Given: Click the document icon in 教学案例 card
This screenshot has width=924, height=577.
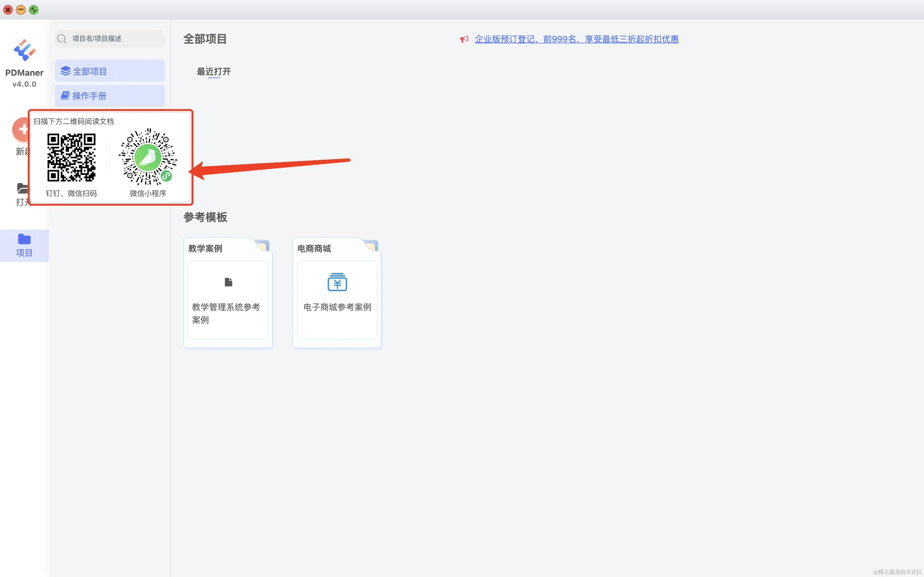Looking at the screenshot, I should pos(228,282).
